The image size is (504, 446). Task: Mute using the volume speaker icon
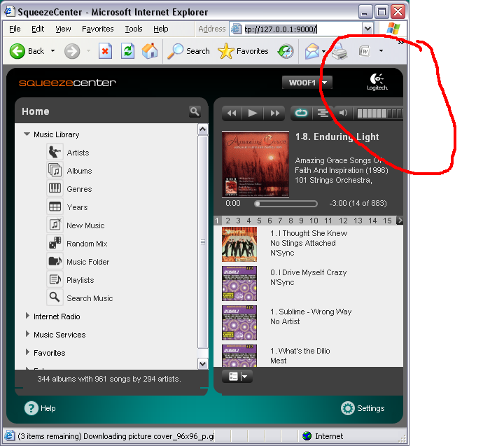point(343,113)
